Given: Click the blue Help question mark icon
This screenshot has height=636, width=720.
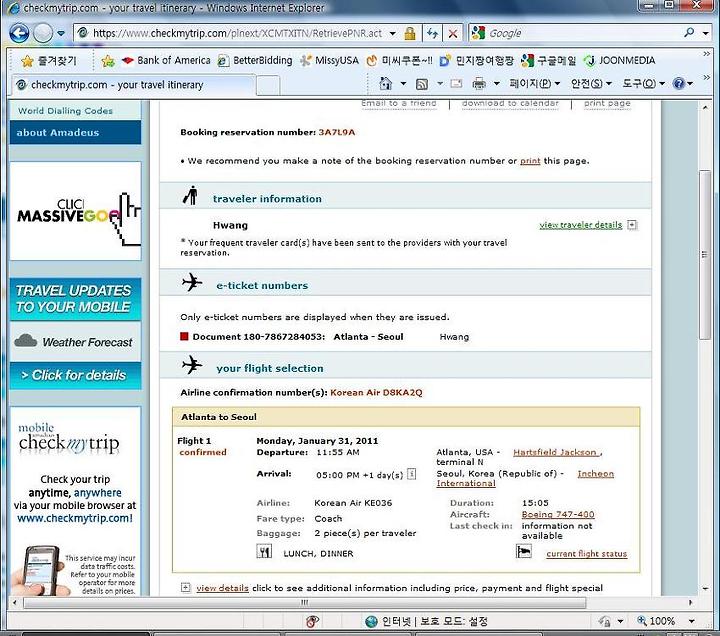Looking at the screenshot, I should [679, 84].
